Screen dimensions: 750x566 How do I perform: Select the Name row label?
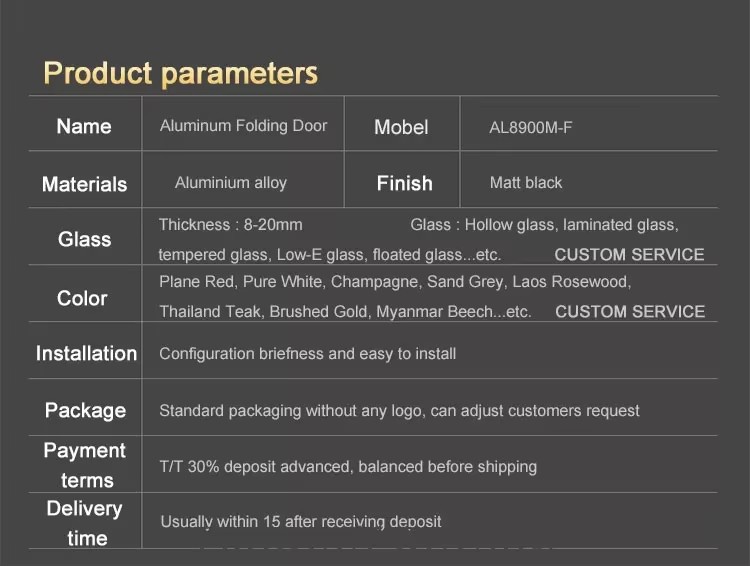84,126
